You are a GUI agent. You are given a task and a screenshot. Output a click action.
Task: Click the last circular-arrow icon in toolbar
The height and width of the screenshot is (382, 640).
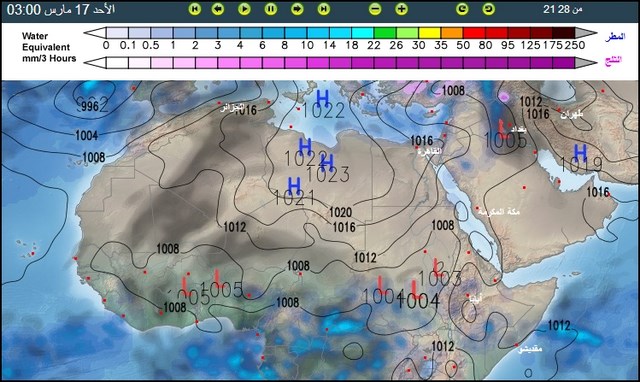pyautogui.click(x=489, y=9)
